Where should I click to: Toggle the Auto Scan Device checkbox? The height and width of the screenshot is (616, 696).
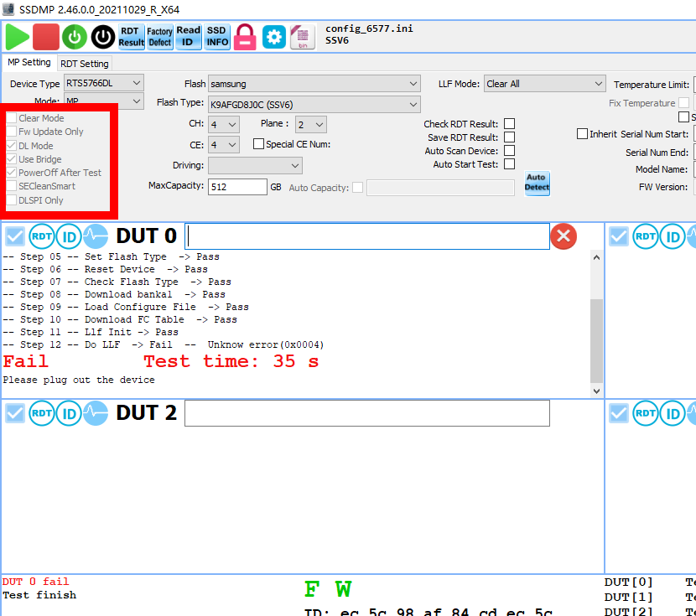509,151
